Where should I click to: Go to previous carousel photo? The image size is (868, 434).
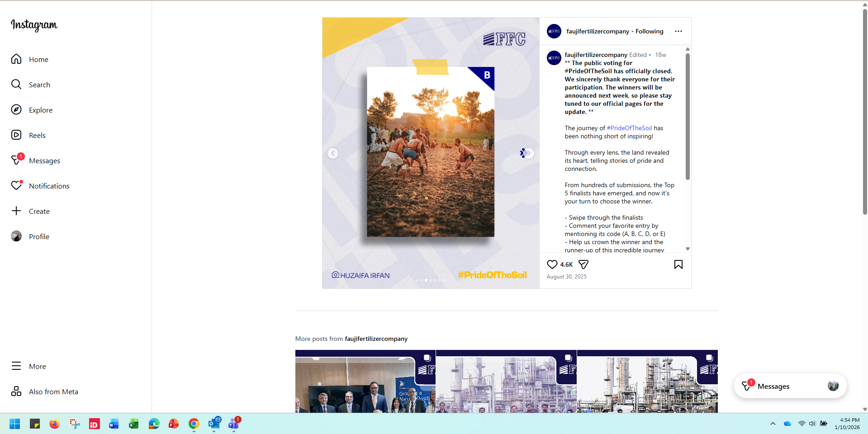tap(333, 153)
